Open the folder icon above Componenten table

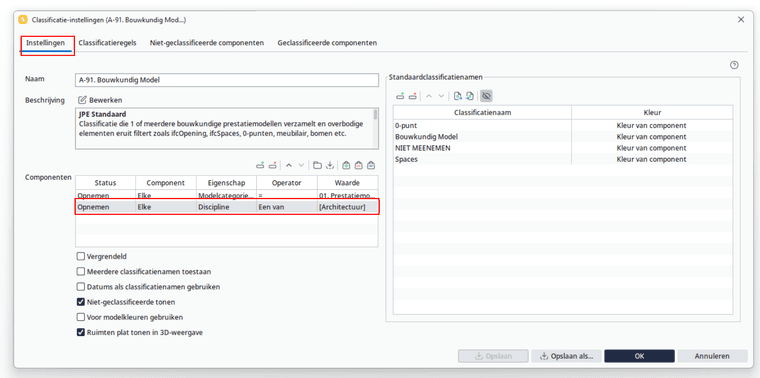(x=317, y=165)
